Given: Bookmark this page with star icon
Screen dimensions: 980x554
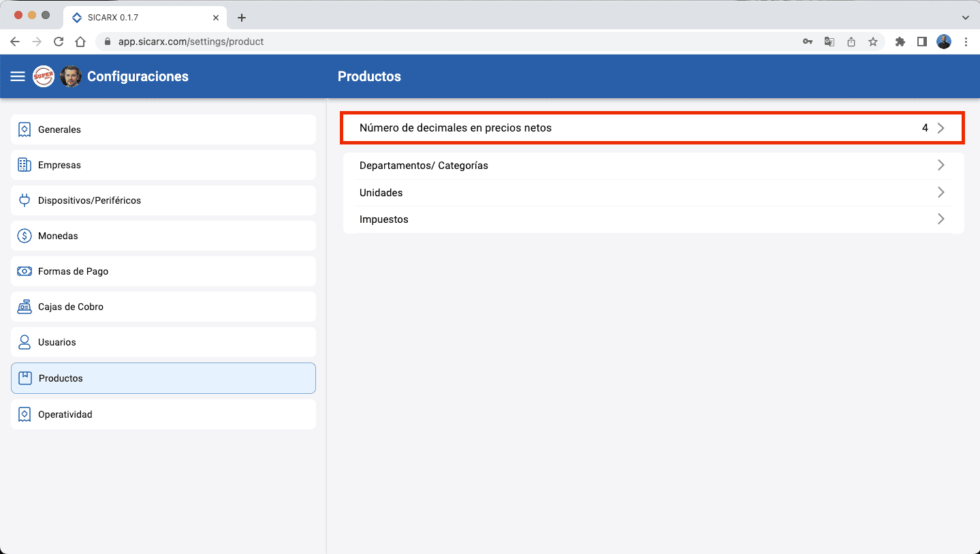Looking at the screenshot, I should (x=872, y=42).
